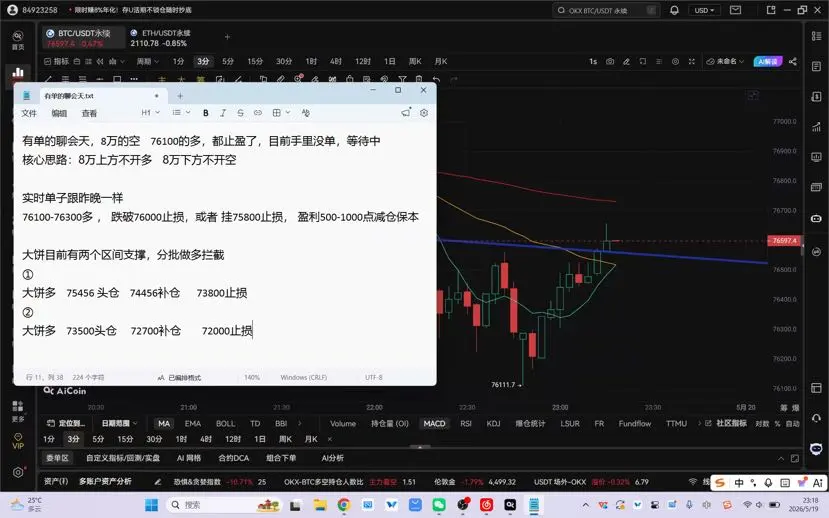Toggle the RSI sub-indicator

point(466,423)
